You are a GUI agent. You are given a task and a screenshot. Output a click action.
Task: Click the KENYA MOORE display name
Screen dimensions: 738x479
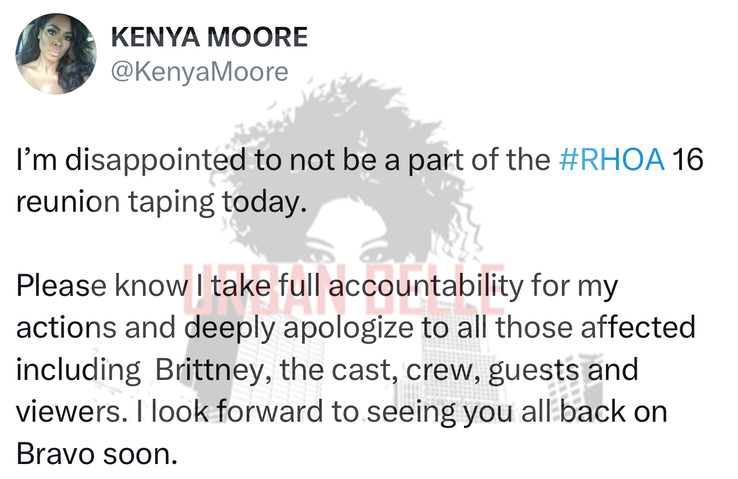[x=209, y=37]
